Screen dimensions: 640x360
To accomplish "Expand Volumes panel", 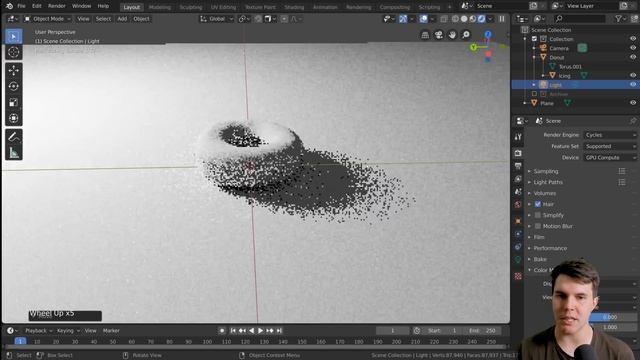I will 544,193.
